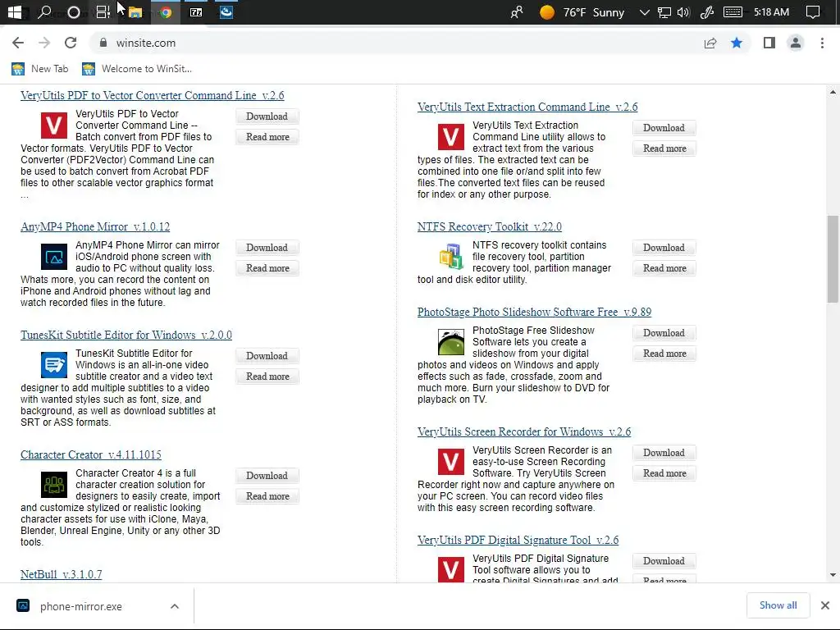The width and height of the screenshot is (840, 630).
Task: Open the Windows Start menu
Action: coord(15,11)
